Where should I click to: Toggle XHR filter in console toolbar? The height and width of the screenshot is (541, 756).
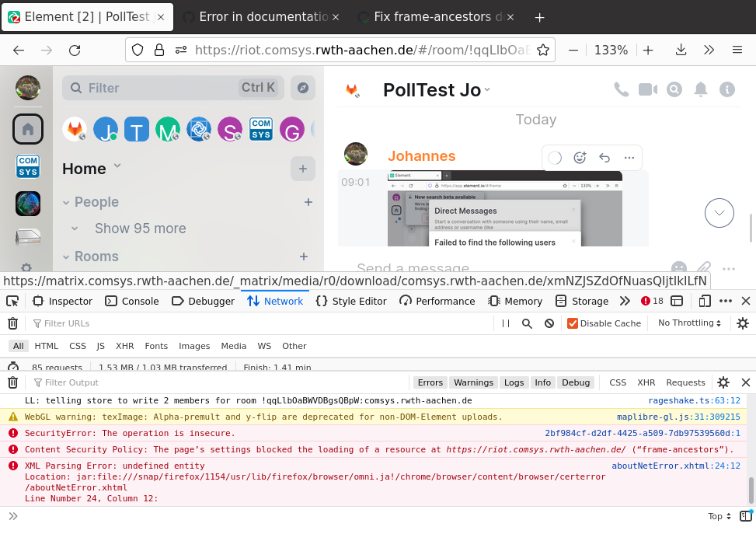coord(646,382)
